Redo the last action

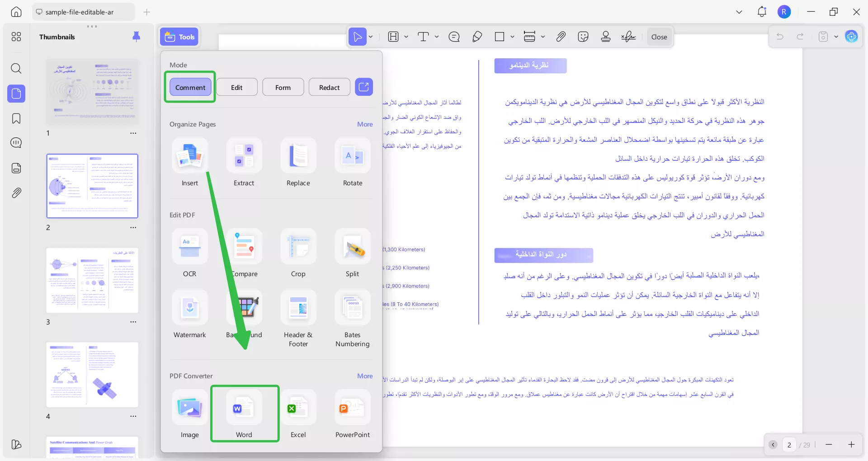pos(800,37)
